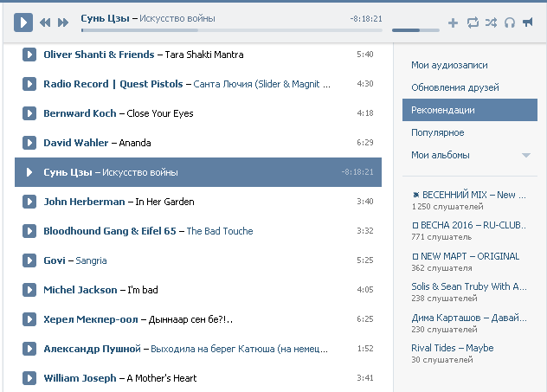Expand the Мои альбомы dropdown arrow
The width and height of the screenshot is (547, 392).
525,156
